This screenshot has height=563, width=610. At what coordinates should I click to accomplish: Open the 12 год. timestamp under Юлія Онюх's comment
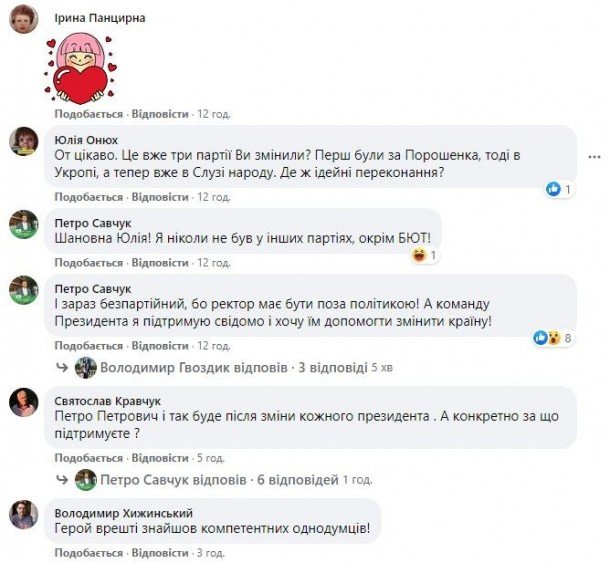pos(214,197)
